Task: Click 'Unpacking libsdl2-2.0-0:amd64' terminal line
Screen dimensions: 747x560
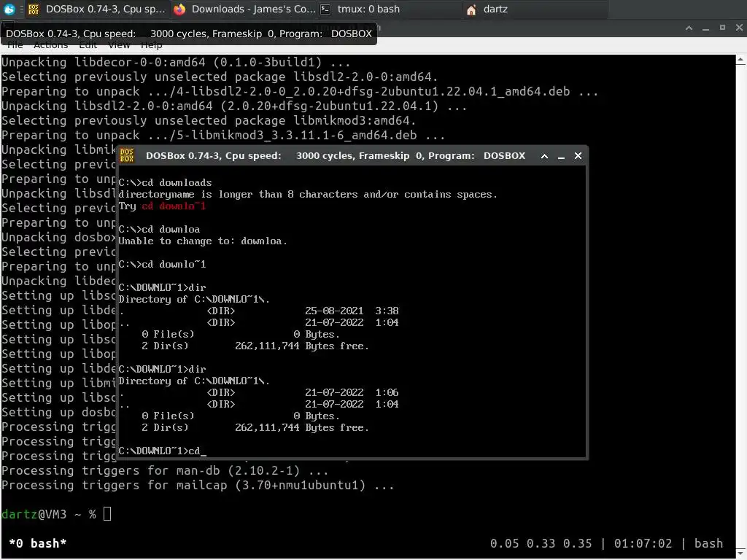Action: pyautogui.click(x=234, y=106)
